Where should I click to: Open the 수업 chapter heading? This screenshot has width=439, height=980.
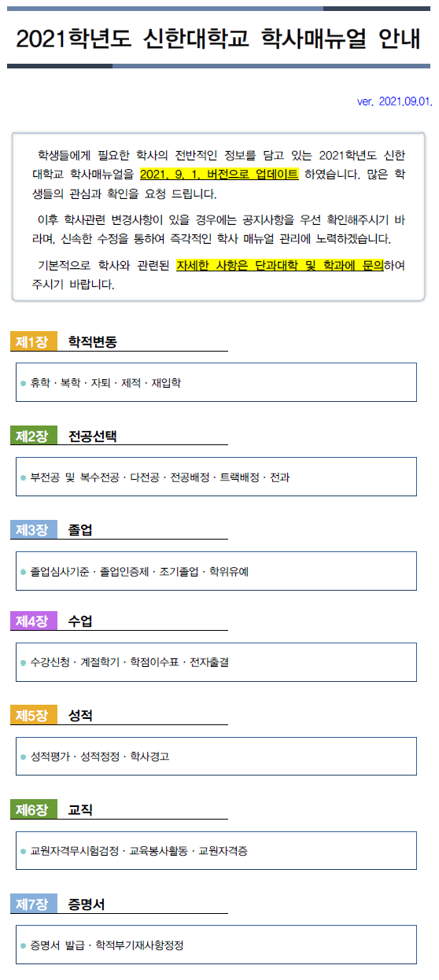[80, 621]
